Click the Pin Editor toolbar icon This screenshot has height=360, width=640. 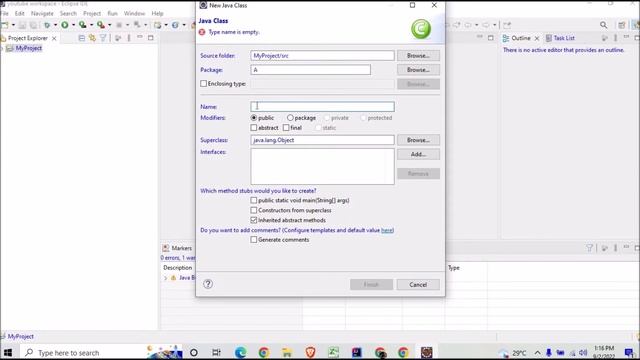(507, 25)
